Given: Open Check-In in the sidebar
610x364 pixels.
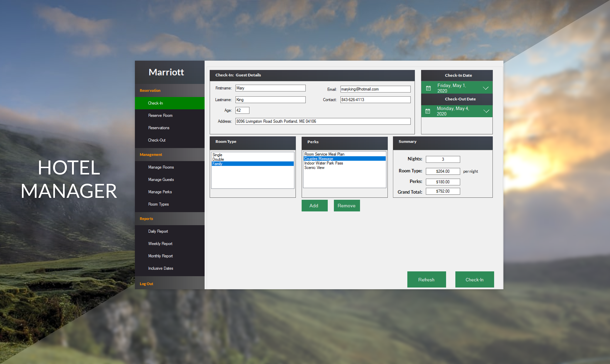Looking at the screenshot, I should 169,103.
